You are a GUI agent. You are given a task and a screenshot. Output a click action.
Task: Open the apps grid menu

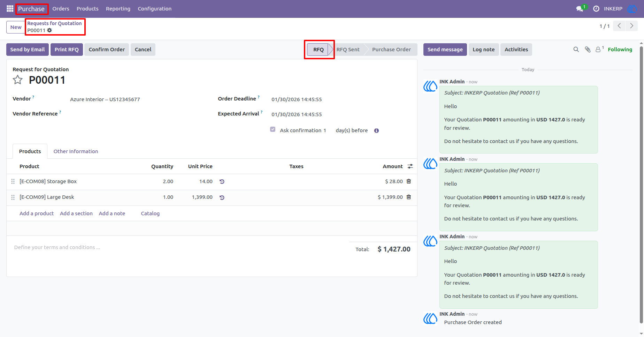[10, 9]
